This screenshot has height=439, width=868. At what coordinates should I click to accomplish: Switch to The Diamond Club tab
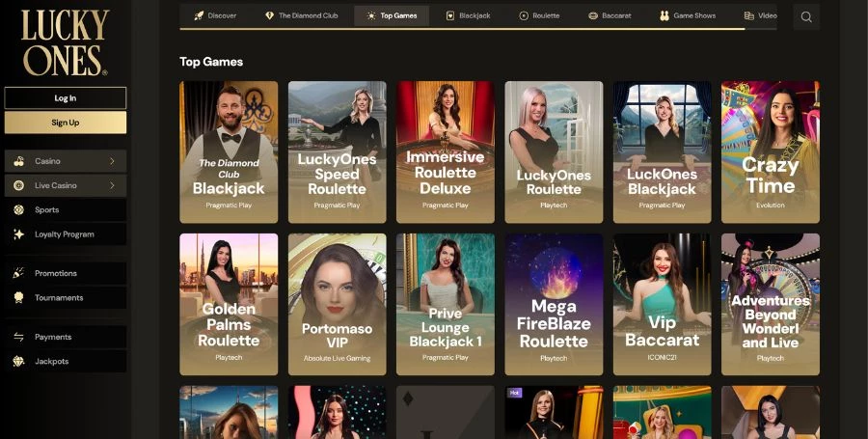point(302,15)
